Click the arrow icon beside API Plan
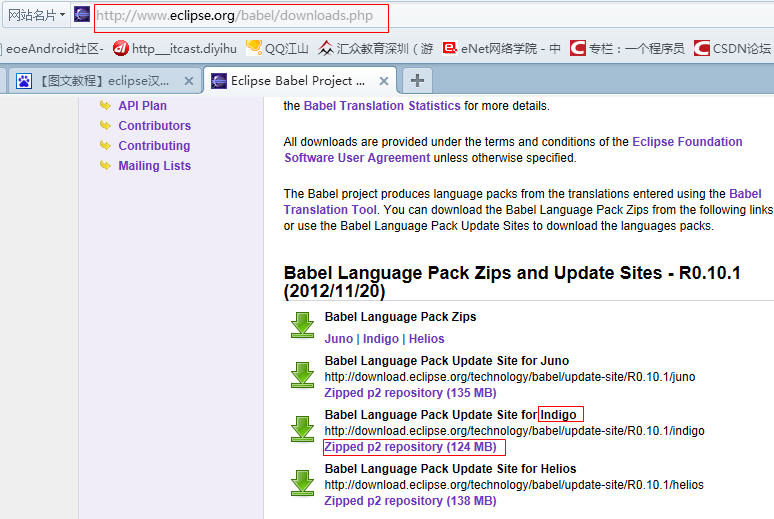This screenshot has width=774, height=519. [105, 105]
